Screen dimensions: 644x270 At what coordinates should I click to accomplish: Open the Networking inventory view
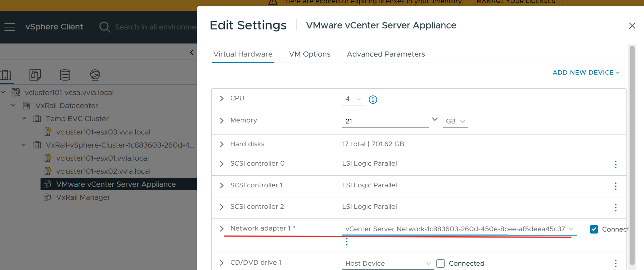[x=95, y=75]
